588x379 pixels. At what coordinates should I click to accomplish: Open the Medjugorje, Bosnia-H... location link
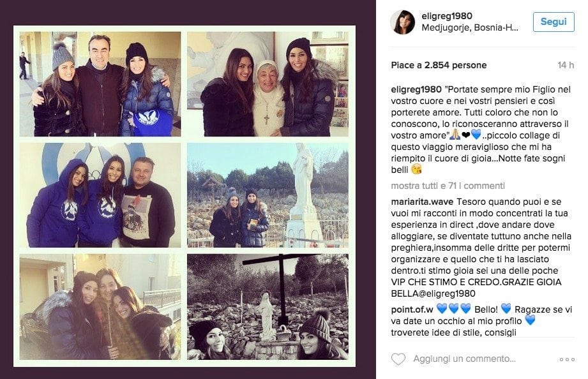coord(470,27)
